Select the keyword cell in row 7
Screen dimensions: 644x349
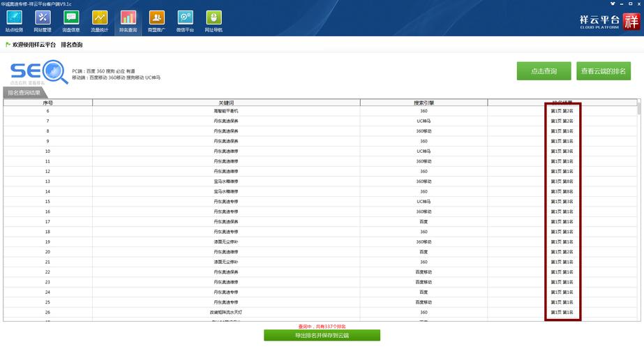click(x=226, y=121)
